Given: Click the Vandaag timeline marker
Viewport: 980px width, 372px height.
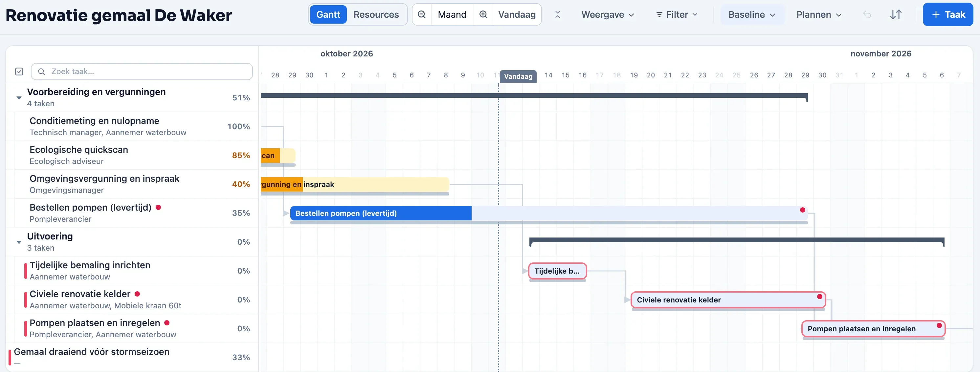Looking at the screenshot, I should 518,76.
